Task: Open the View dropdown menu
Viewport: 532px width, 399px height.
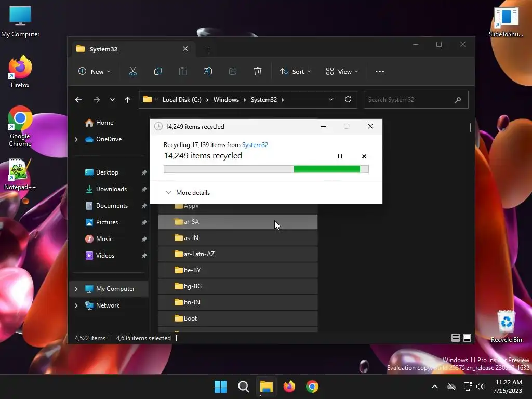Action: click(x=342, y=72)
